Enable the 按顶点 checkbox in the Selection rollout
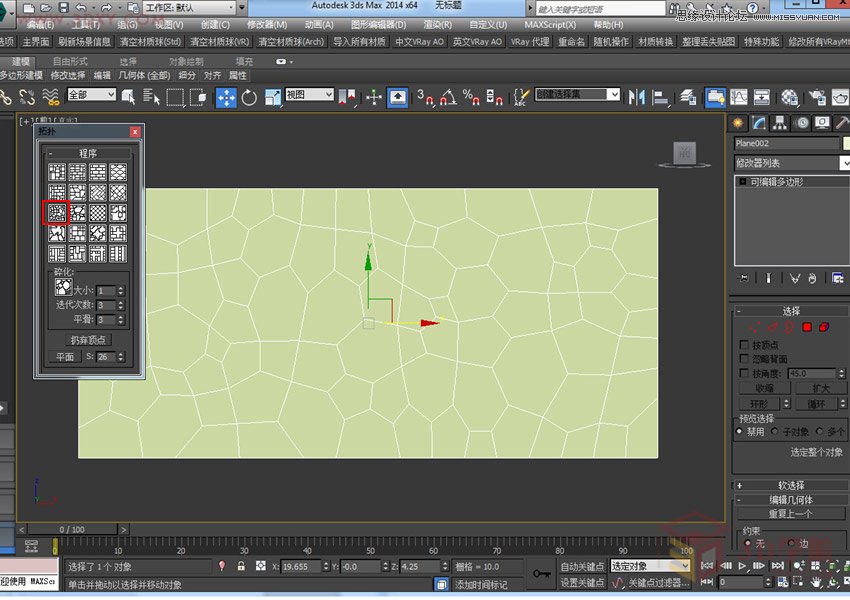850x600 pixels. (x=742, y=344)
